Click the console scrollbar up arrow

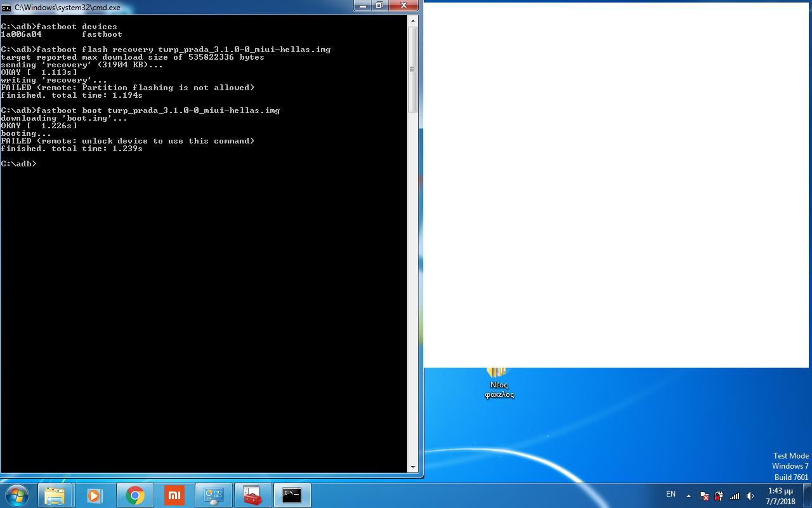413,20
